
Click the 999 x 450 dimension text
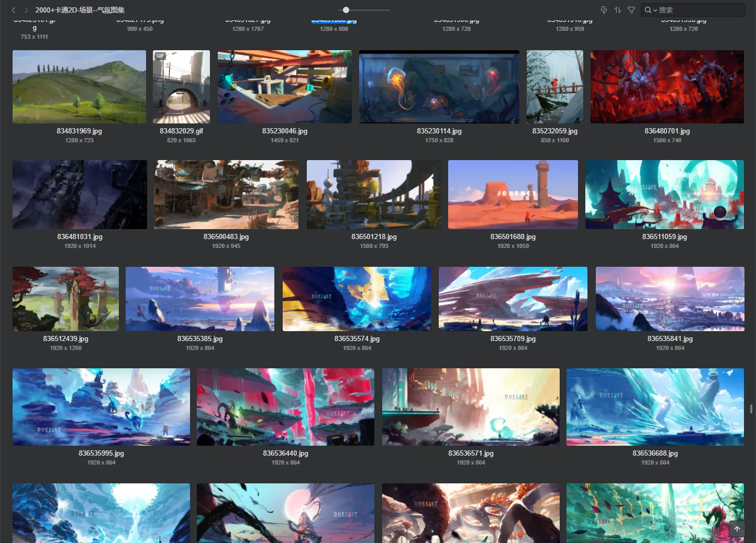pyautogui.click(x=140, y=29)
